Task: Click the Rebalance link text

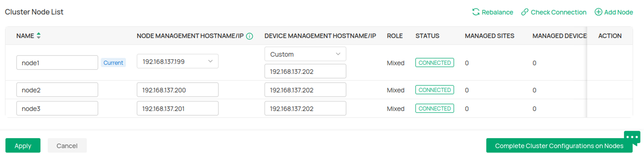Action: click(497, 12)
